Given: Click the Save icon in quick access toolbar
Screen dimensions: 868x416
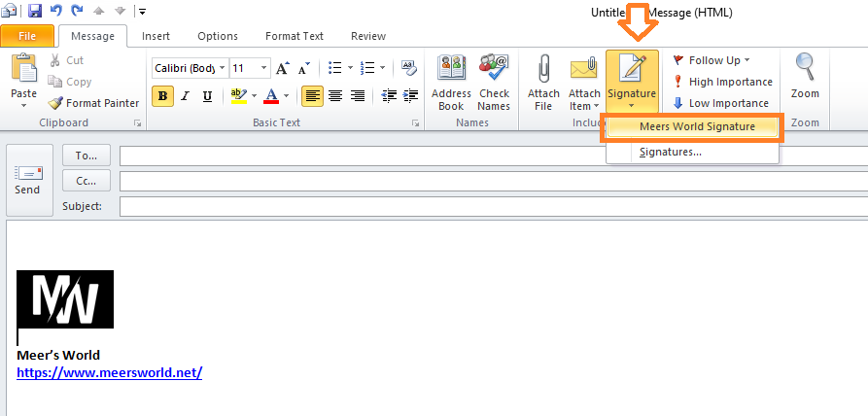Looking at the screenshot, I should [x=35, y=11].
